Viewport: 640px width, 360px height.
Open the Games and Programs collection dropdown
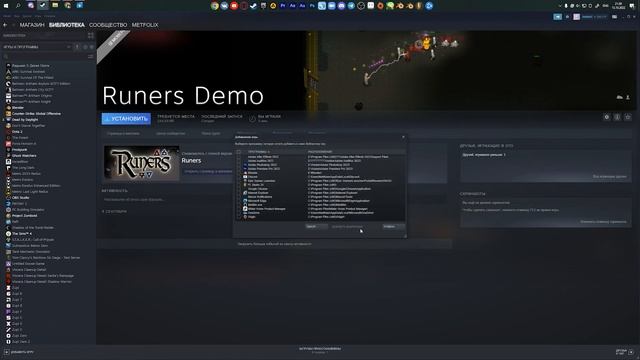coord(37,47)
